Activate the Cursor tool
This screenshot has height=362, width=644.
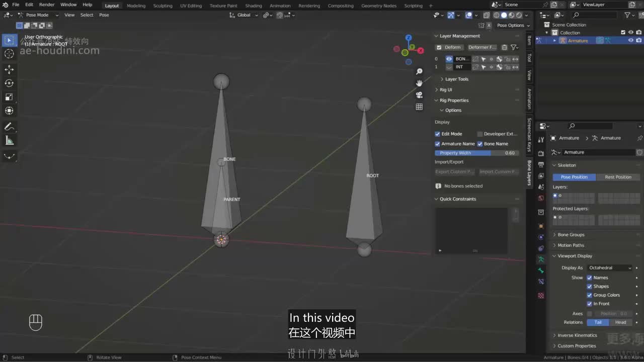point(9,54)
